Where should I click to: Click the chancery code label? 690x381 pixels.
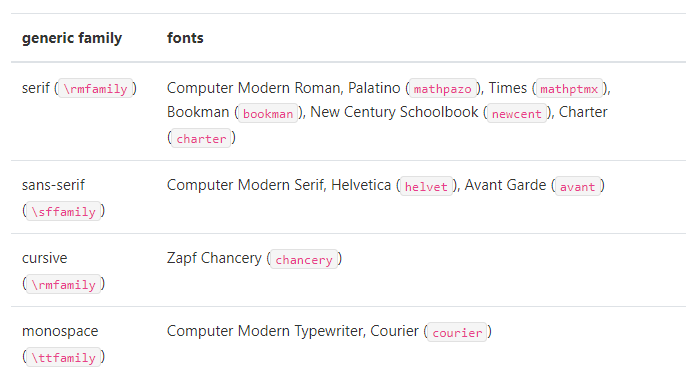point(304,259)
